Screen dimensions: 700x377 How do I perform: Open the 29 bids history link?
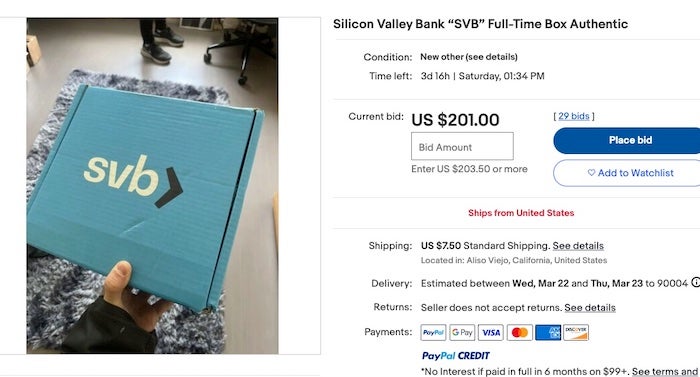tap(574, 116)
